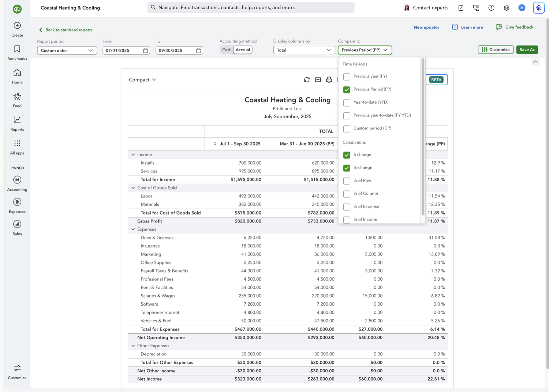Screen dimensions: 549x392
Task: Select Accrual accounting method
Action: pyautogui.click(x=243, y=50)
